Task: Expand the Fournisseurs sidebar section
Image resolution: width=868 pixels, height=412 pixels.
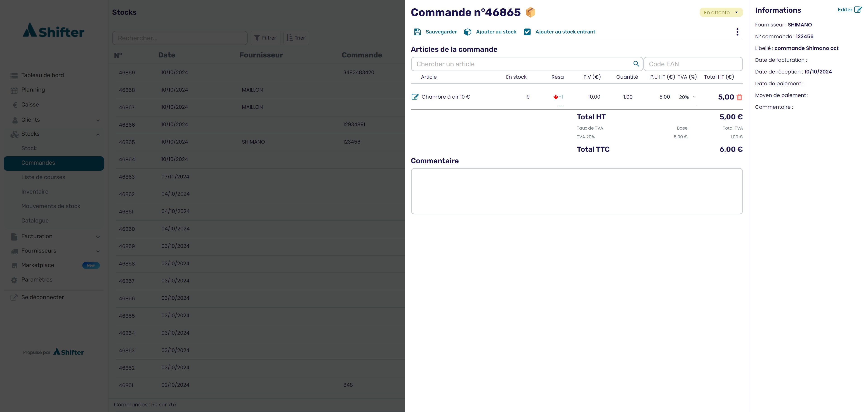Action: (98, 251)
